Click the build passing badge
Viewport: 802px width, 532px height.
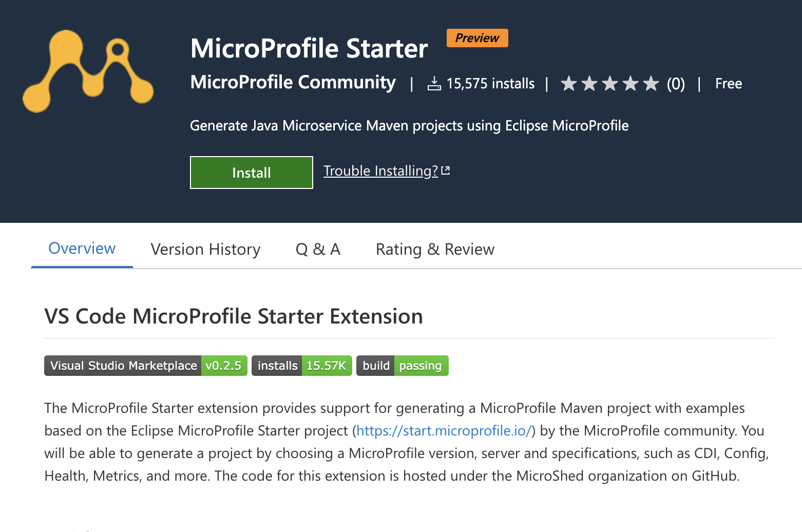(x=402, y=366)
